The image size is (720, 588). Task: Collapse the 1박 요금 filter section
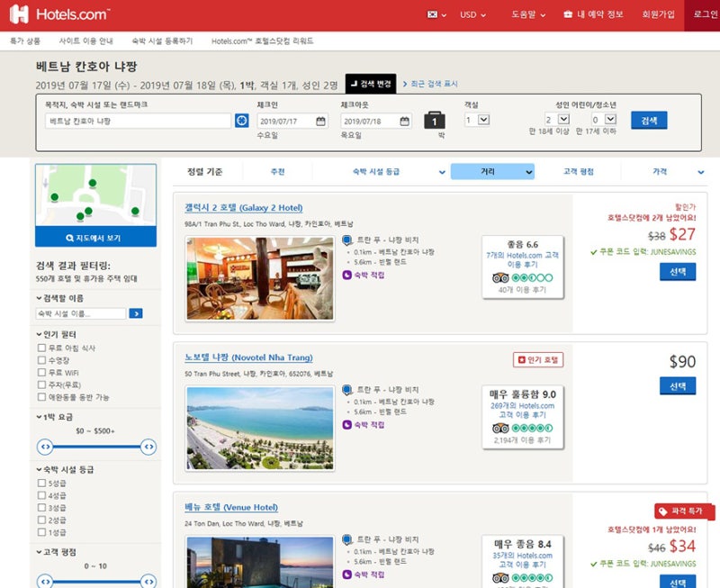55,417
